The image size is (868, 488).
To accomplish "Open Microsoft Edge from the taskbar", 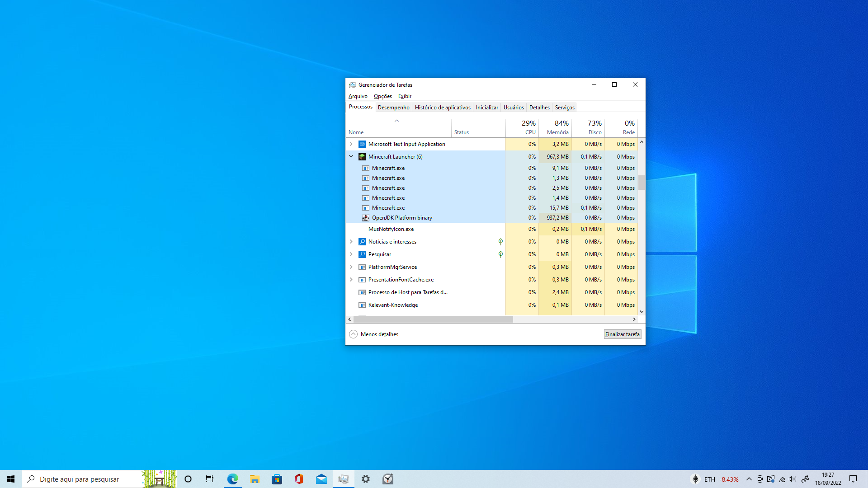I will tap(233, 479).
